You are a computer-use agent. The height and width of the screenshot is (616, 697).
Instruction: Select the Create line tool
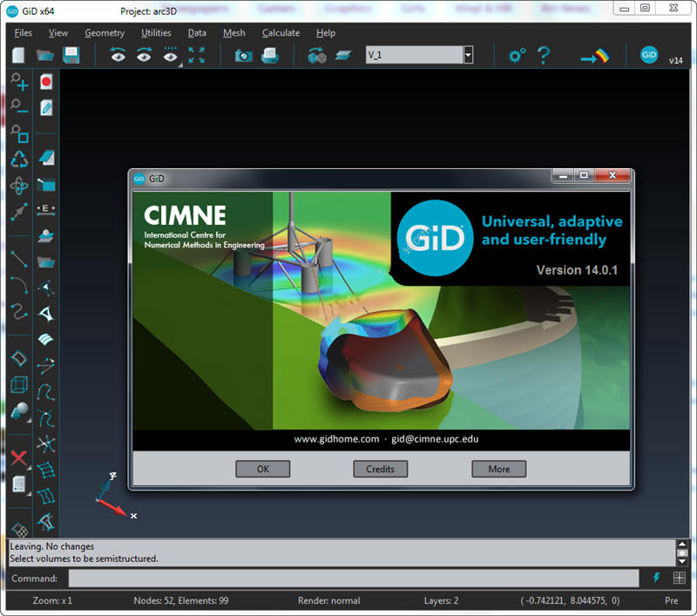click(19, 259)
